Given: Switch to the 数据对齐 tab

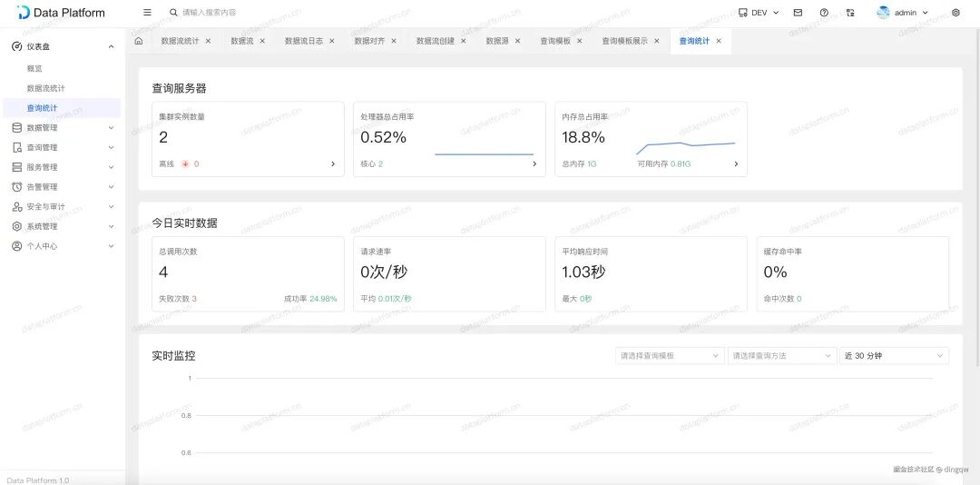Looking at the screenshot, I should 369,41.
